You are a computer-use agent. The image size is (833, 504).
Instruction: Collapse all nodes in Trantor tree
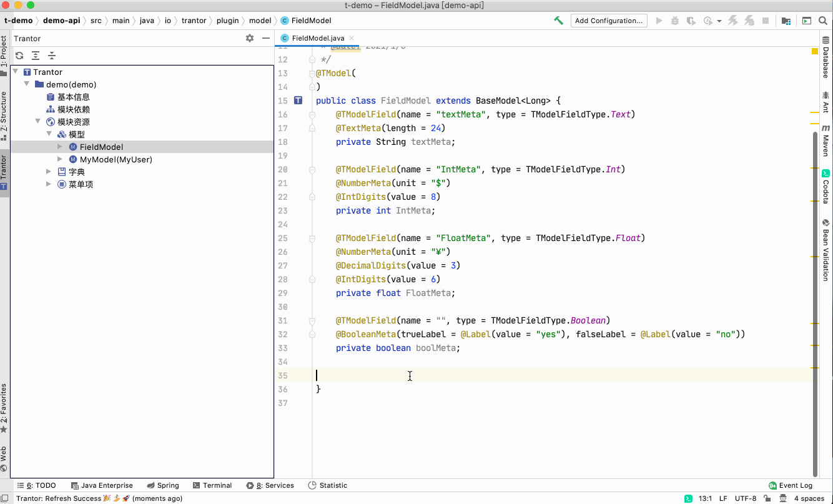pyautogui.click(x=52, y=56)
